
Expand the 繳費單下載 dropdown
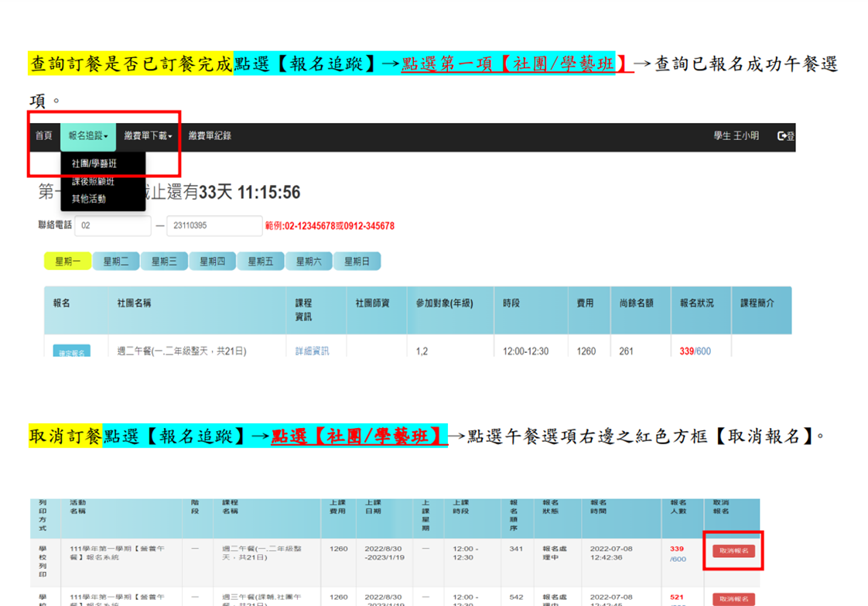coord(148,136)
